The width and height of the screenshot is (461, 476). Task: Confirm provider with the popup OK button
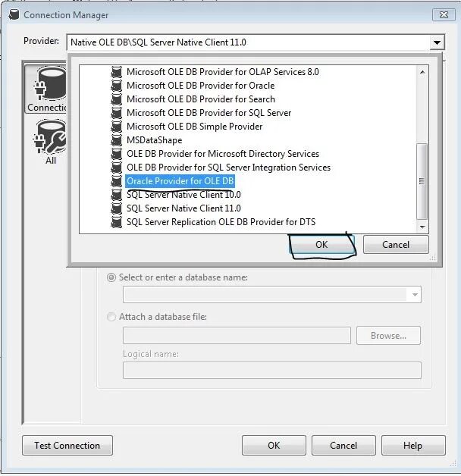[321, 245]
